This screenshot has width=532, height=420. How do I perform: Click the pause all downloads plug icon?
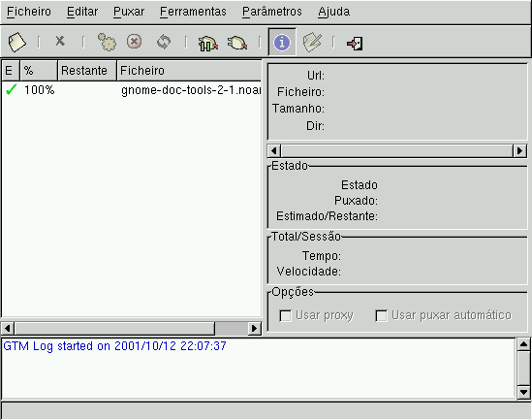tap(207, 43)
